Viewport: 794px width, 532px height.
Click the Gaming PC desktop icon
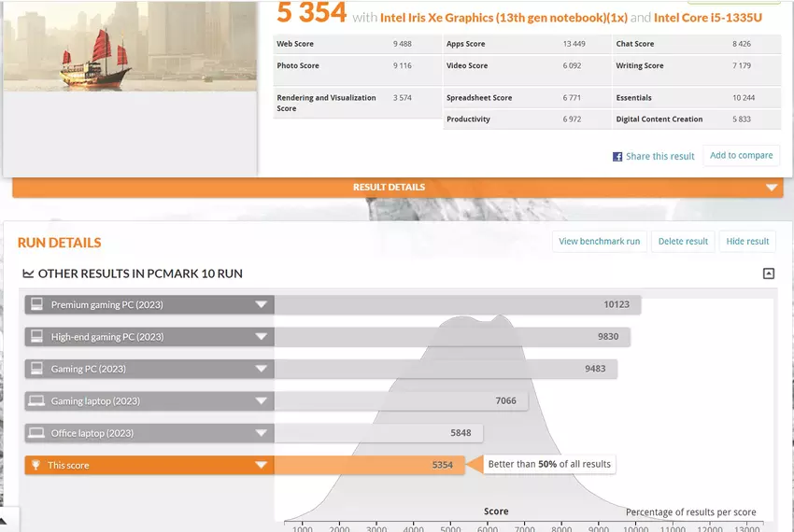37,369
